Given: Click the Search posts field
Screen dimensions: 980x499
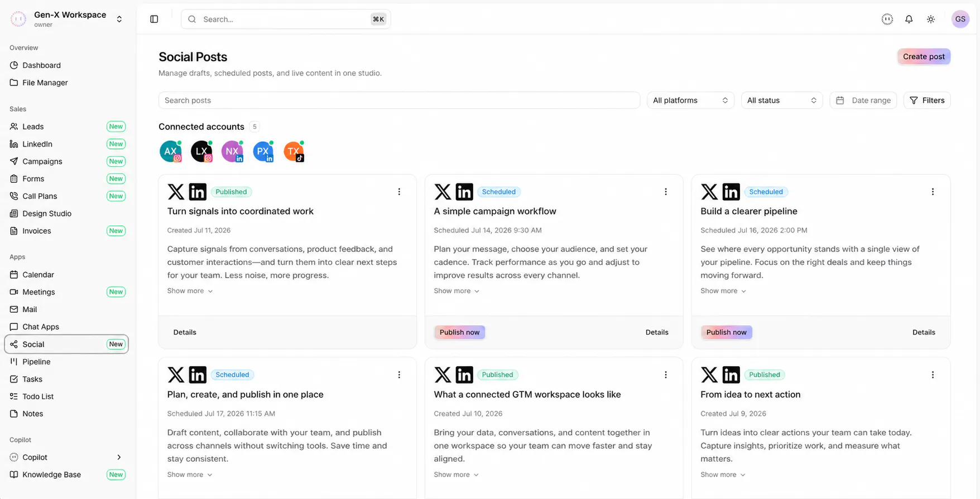Looking at the screenshot, I should coord(399,100).
